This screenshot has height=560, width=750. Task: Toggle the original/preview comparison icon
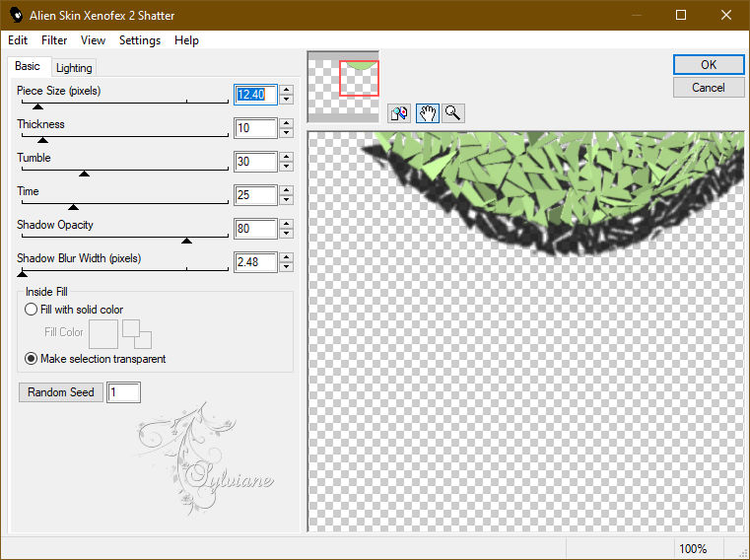point(399,113)
